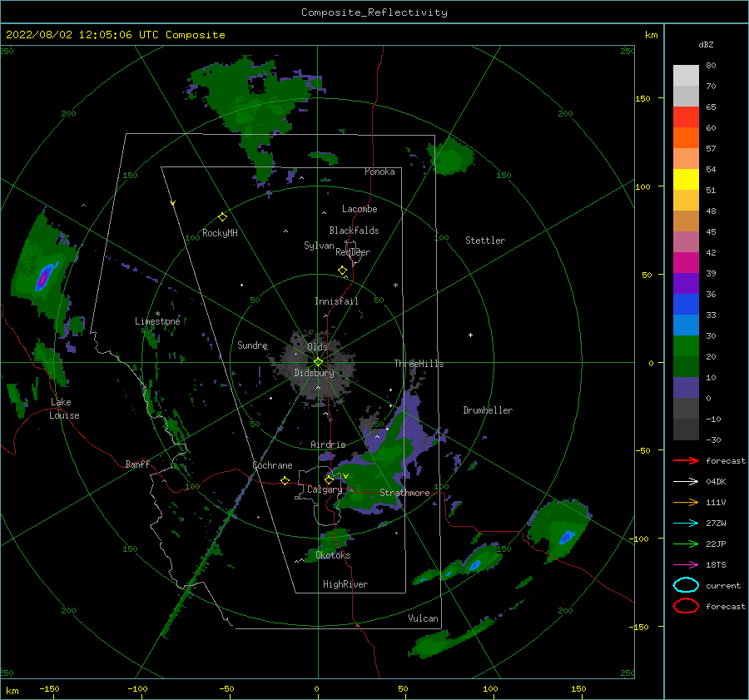Click the Drumheller town label

pyautogui.click(x=488, y=410)
